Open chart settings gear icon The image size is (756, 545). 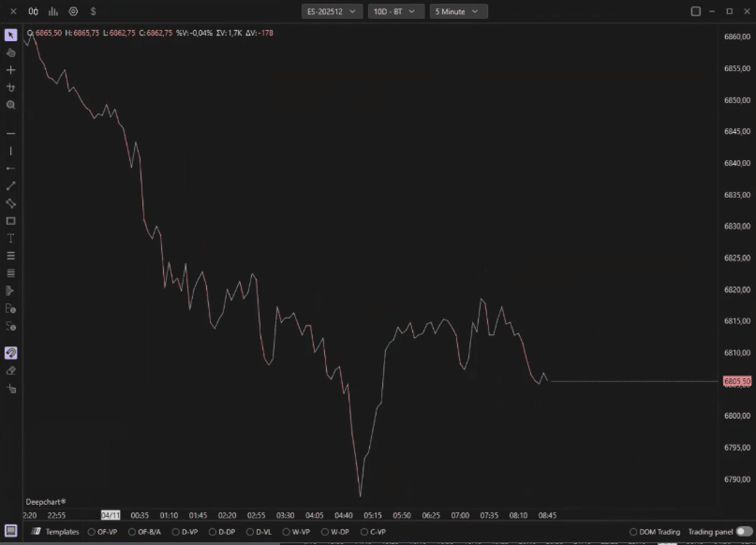pyautogui.click(x=73, y=12)
